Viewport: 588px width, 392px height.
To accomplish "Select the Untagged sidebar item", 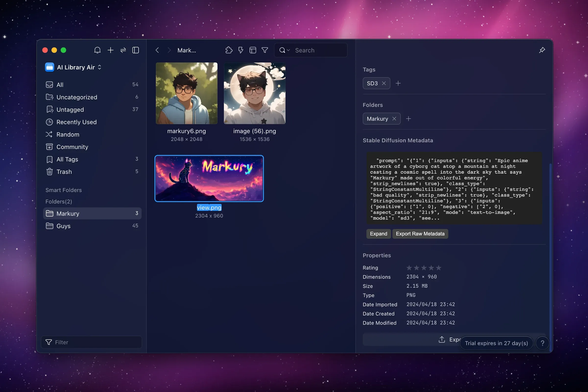I will point(70,109).
